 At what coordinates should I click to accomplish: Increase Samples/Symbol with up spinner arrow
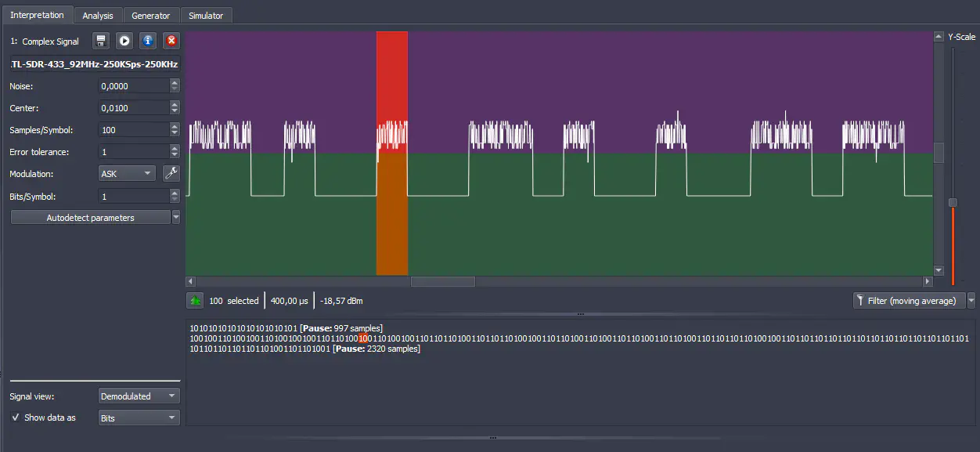click(175, 126)
